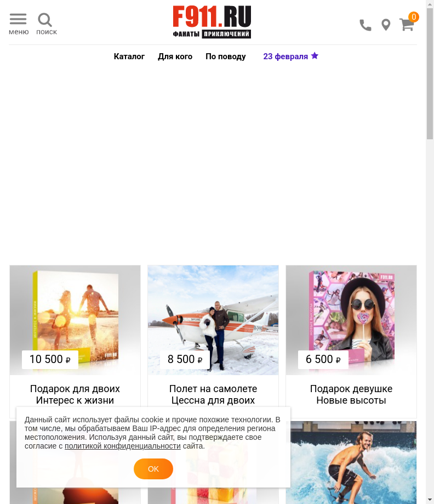Image resolution: width=434 pixels, height=504 pixels.
Task: Click the F911.RU logo
Action: 212,22
